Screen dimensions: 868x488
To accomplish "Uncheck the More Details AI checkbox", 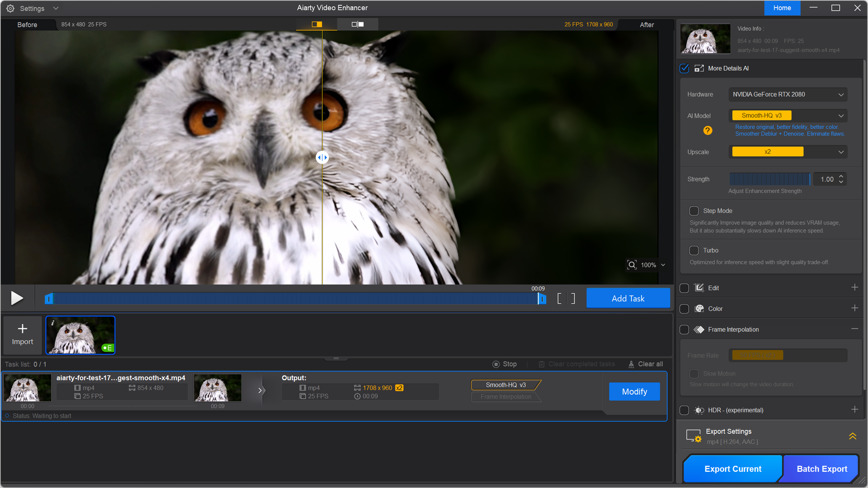I will click(684, 68).
